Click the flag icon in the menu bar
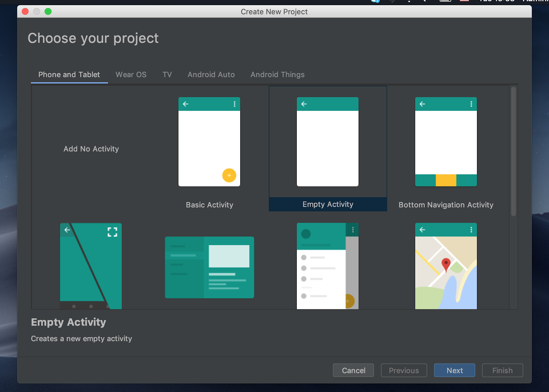The image size is (549, 392). (x=464, y=1)
